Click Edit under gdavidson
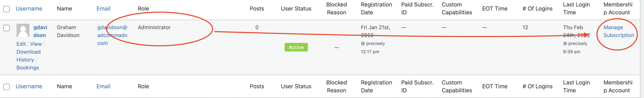Screen dimensions: 644x98 21,44
